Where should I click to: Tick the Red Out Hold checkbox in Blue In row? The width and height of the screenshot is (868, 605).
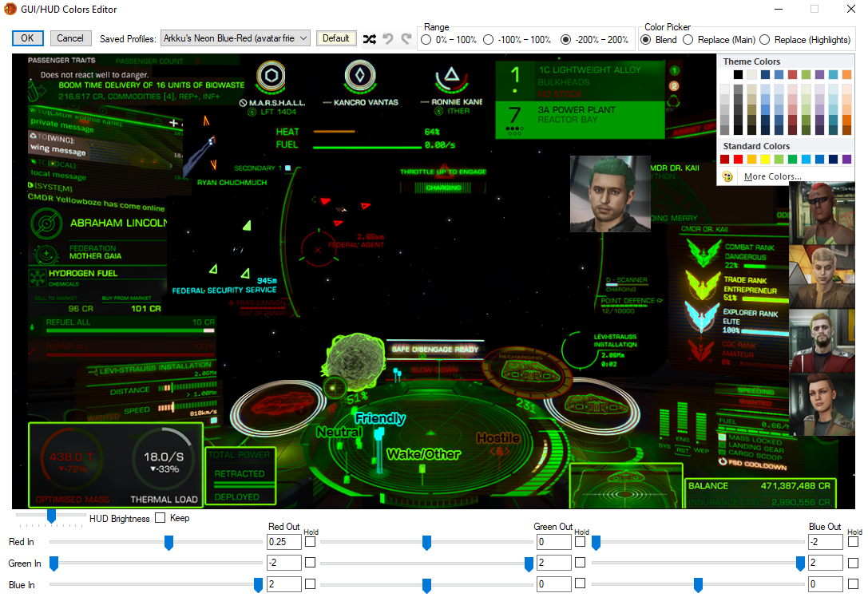pyautogui.click(x=310, y=584)
